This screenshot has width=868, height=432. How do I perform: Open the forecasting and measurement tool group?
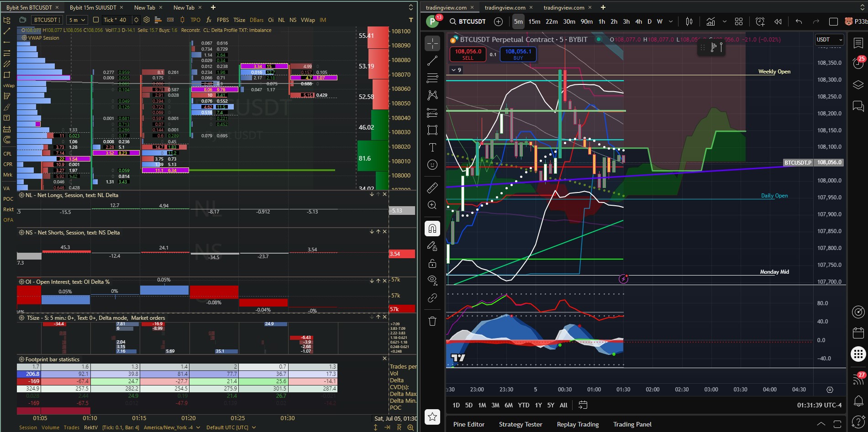432,112
